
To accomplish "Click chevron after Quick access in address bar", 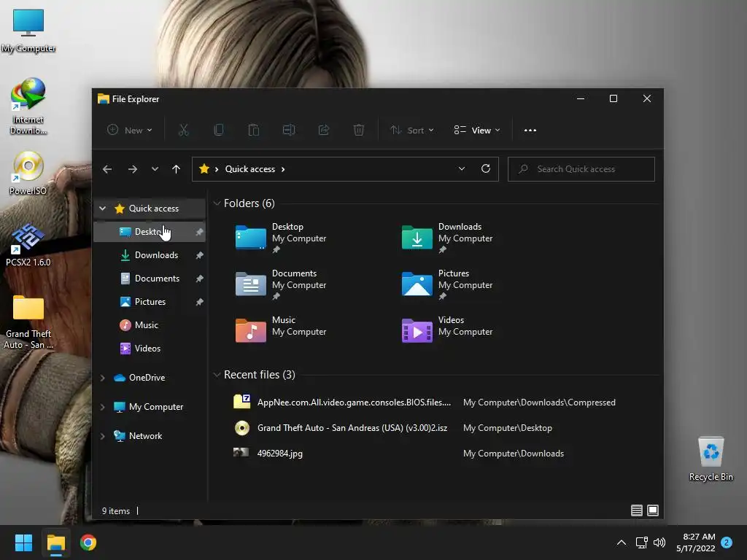I will (283, 169).
